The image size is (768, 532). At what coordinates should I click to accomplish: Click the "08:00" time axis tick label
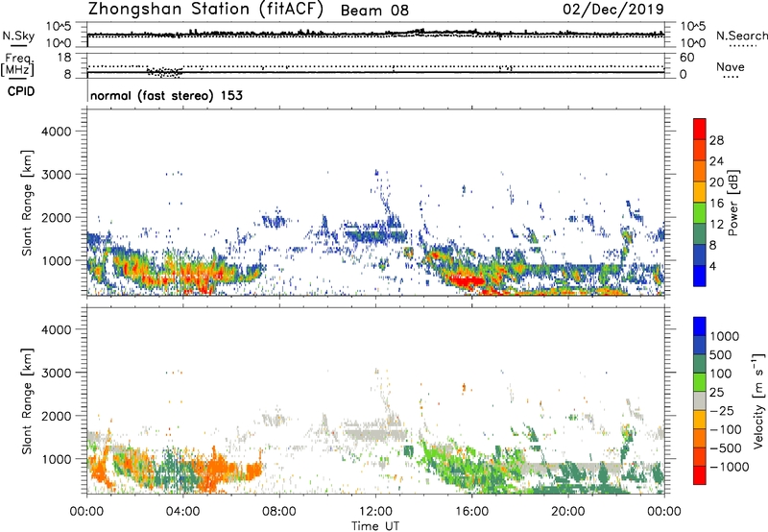[279, 512]
